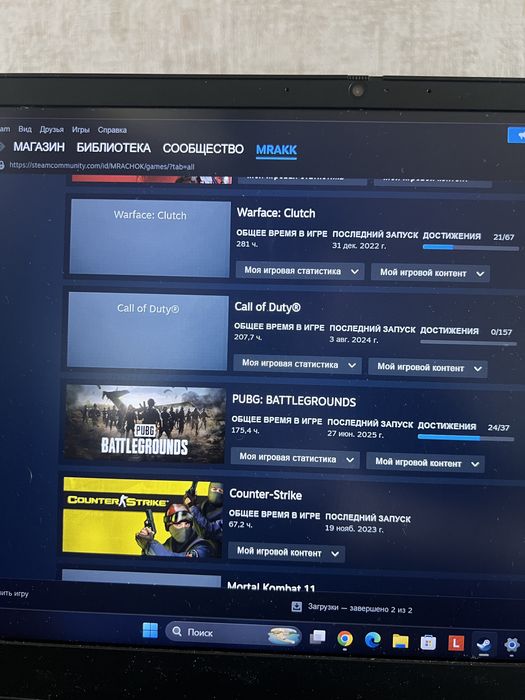525x700 pixels.
Task: Click the Counter-Strike cover image
Action: [142, 517]
